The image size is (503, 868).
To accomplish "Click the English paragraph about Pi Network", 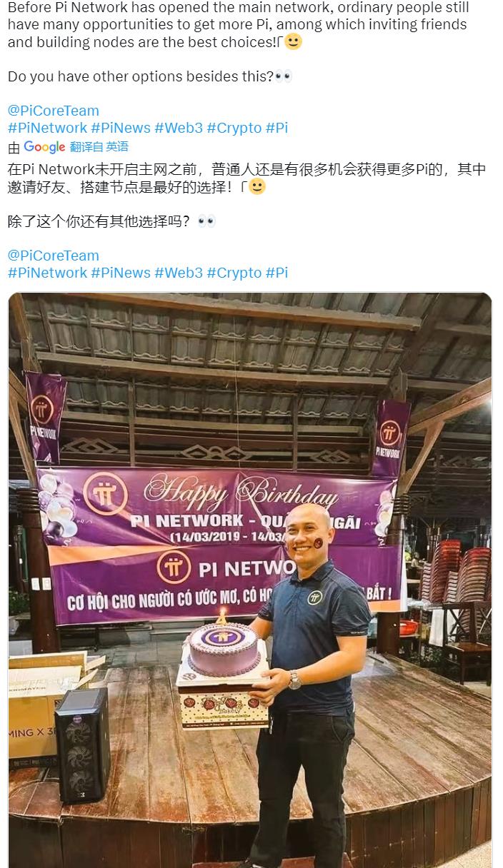I will (239, 24).
